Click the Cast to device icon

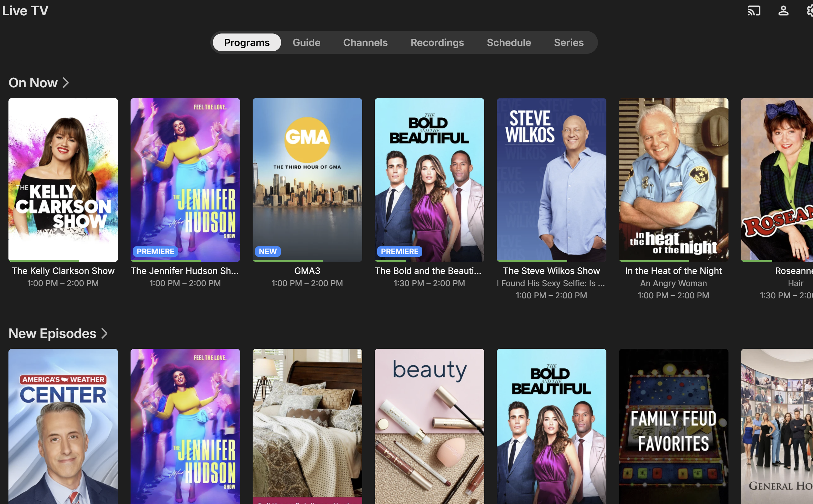pos(754,11)
